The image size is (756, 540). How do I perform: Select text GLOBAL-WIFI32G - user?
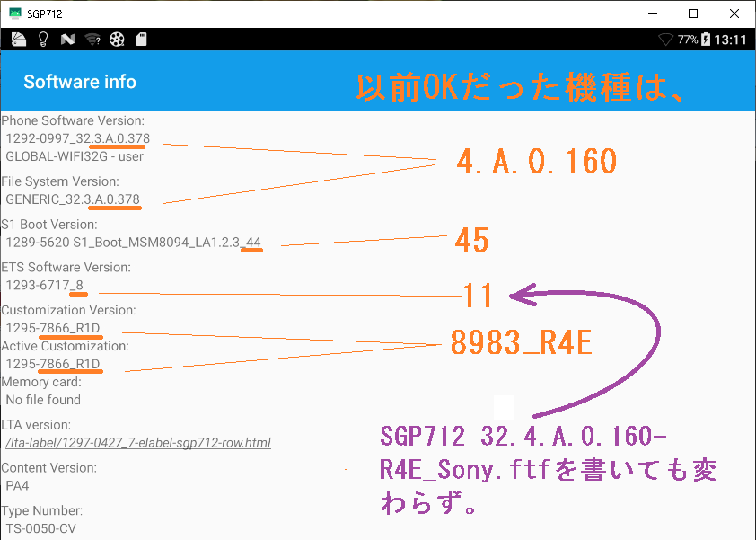(x=75, y=156)
